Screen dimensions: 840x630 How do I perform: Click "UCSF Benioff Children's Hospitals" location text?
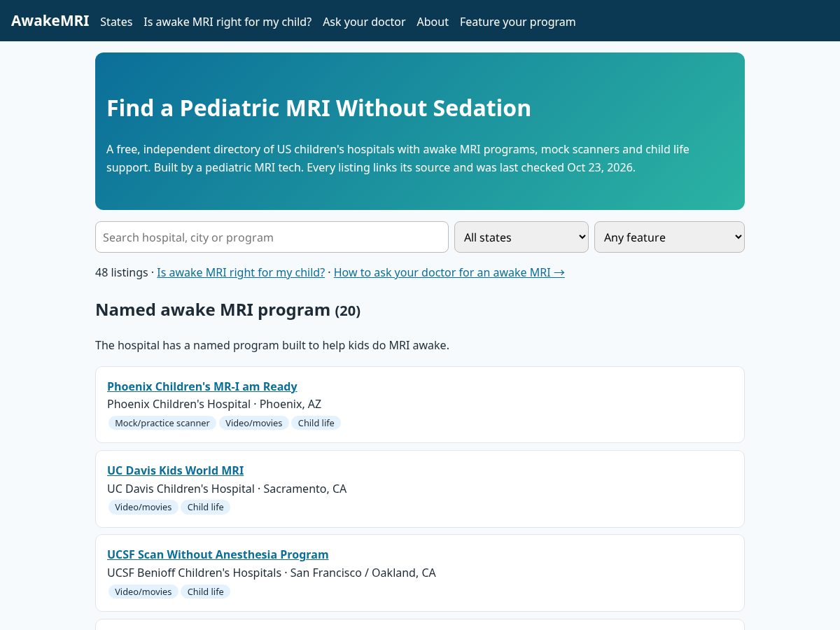[x=272, y=573]
